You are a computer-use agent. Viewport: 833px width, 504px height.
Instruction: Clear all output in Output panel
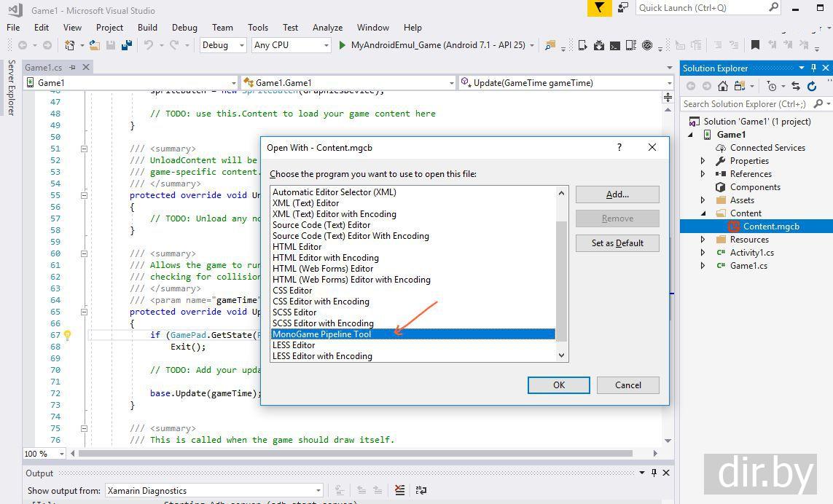pos(399,491)
